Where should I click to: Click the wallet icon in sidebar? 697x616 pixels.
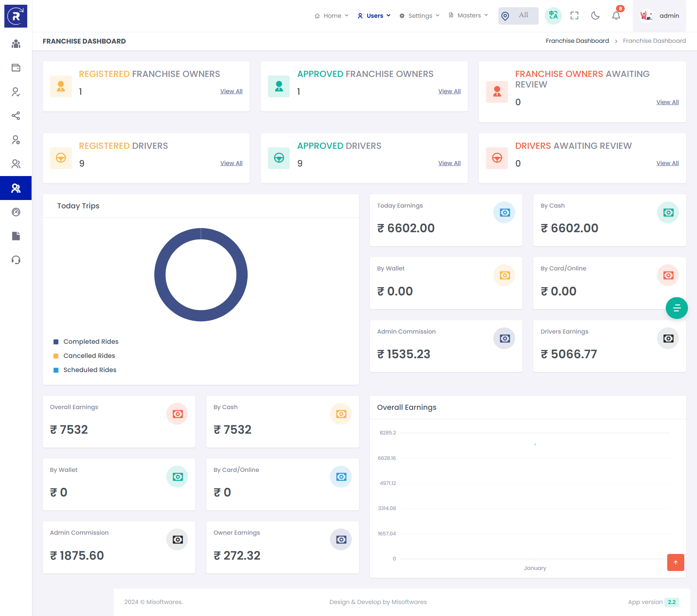pyautogui.click(x=16, y=68)
